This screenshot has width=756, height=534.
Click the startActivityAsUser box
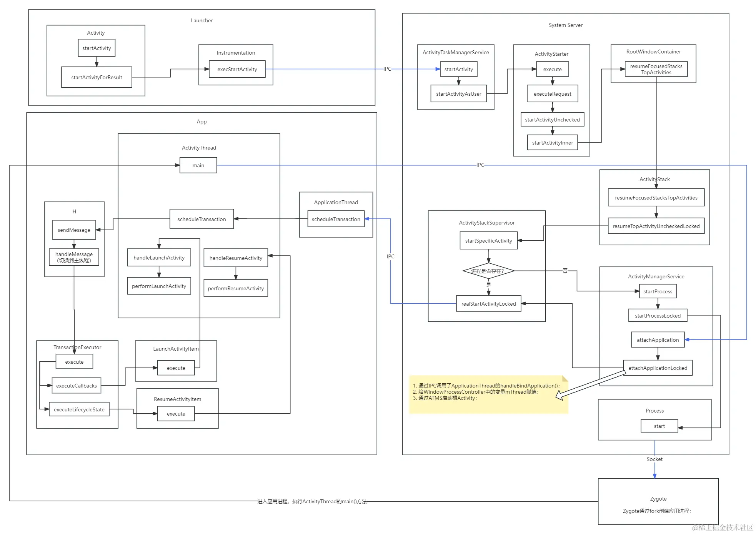pyautogui.click(x=458, y=94)
